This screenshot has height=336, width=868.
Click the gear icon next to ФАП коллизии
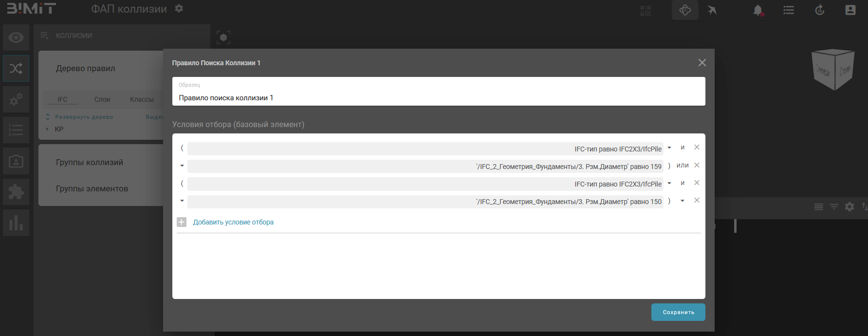coord(179,9)
